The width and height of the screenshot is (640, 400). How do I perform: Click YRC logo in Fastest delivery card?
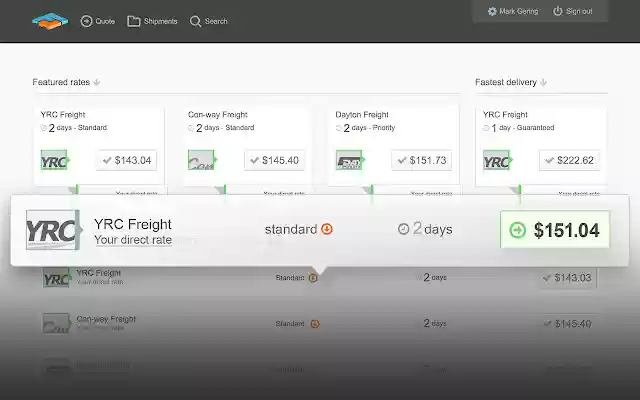coord(497,160)
